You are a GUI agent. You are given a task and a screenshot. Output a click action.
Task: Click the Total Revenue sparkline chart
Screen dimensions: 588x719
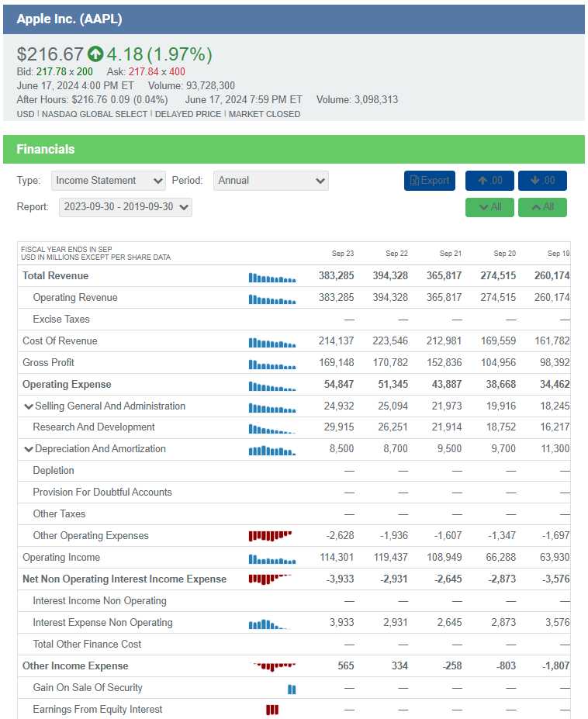272,278
